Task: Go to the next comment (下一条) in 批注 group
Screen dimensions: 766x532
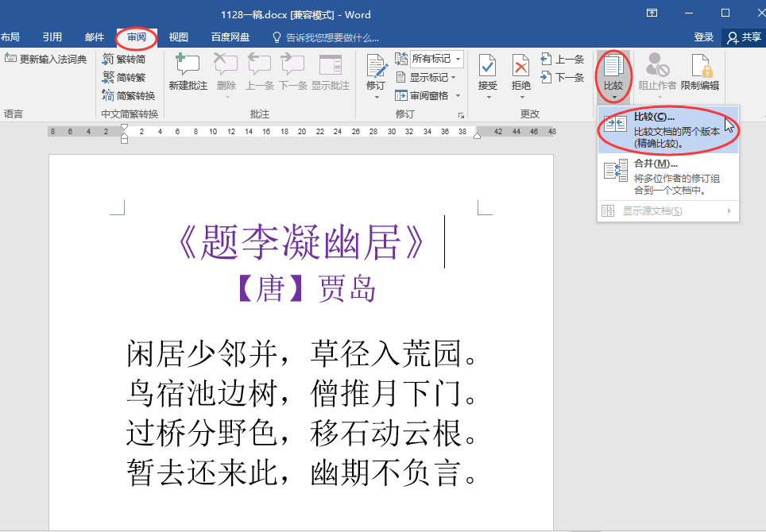Action: (293, 72)
